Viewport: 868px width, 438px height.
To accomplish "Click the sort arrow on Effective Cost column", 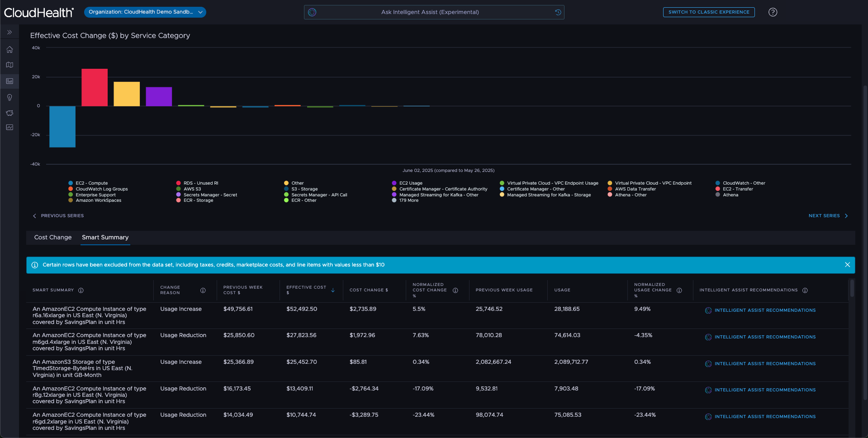I will click(x=333, y=290).
